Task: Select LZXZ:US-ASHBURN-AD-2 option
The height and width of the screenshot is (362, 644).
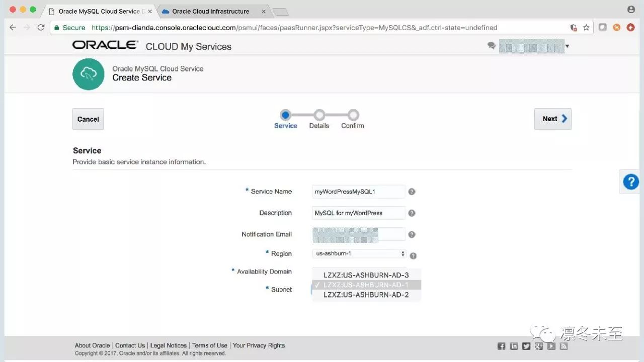Action: point(366,295)
